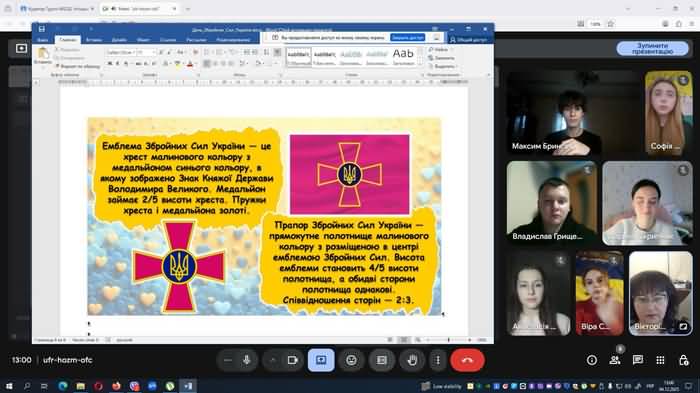Expand the Word styles gallery
Viewport: 700px width, 393px height.
(x=420, y=64)
